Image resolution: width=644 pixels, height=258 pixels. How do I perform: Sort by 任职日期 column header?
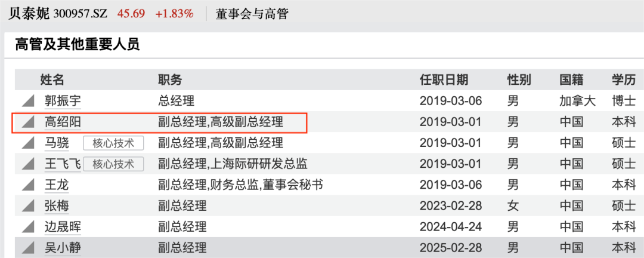(444, 80)
